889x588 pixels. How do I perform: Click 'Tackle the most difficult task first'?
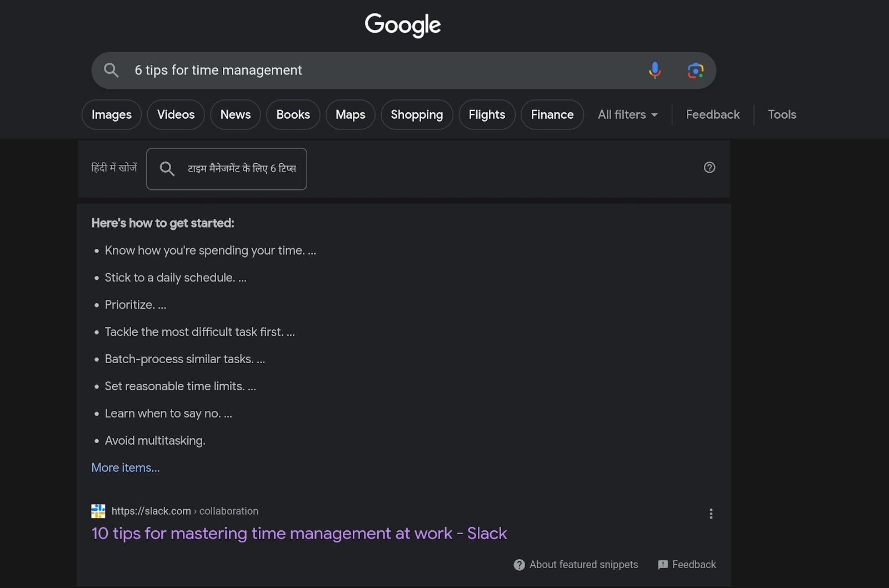click(199, 332)
